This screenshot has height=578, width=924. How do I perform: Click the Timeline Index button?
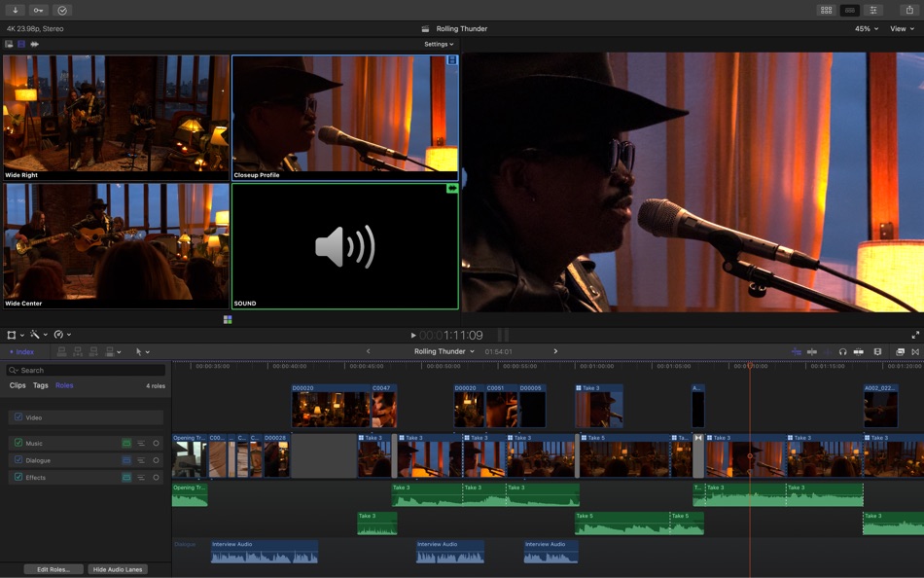[23, 351]
